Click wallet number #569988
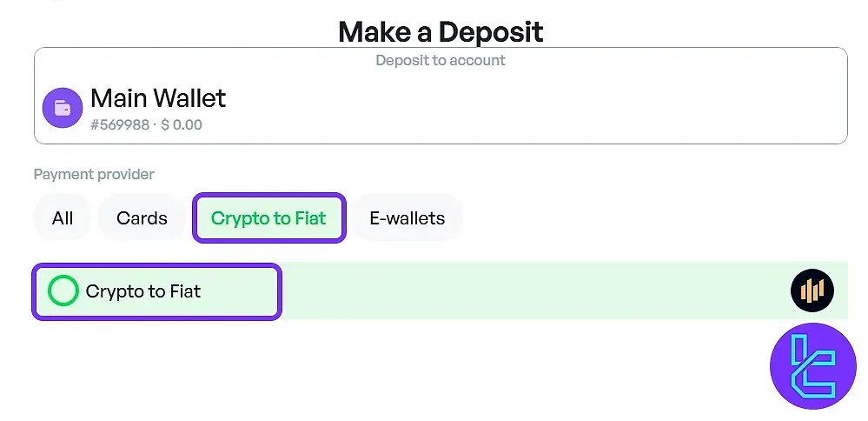 (118, 124)
